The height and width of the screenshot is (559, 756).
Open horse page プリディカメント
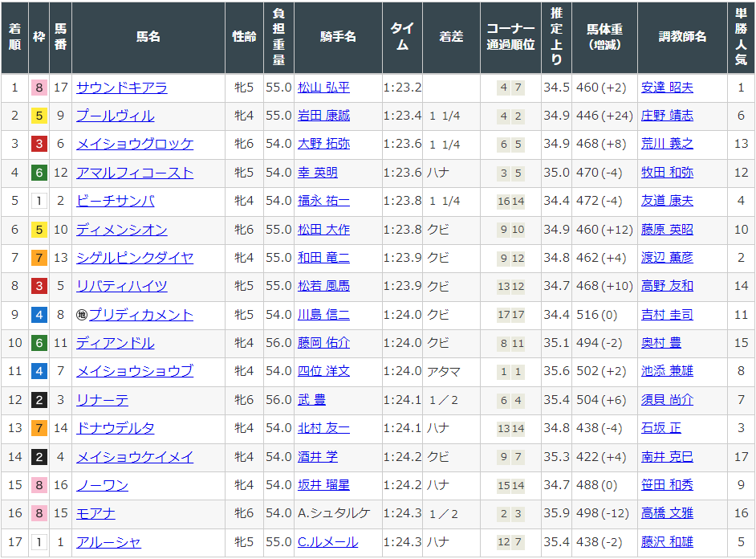(140, 315)
